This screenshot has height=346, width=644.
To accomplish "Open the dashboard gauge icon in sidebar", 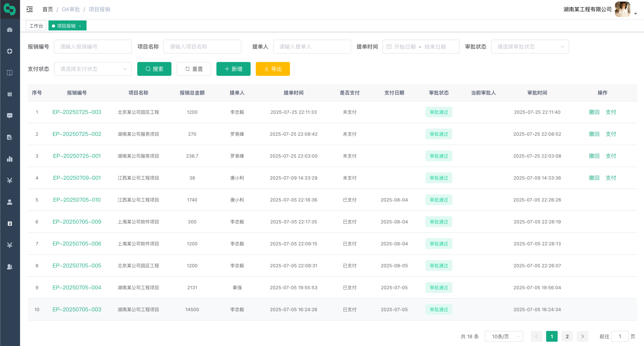I will [10, 30].
